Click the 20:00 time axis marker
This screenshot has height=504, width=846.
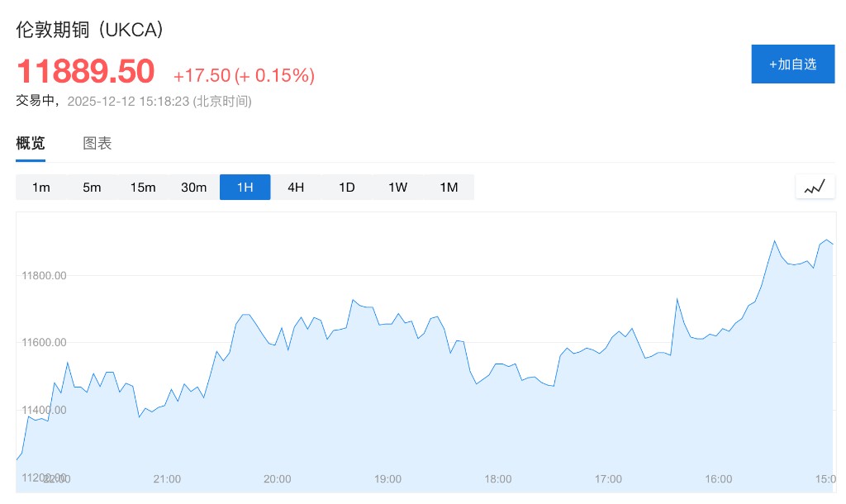(x=278, y=479)
